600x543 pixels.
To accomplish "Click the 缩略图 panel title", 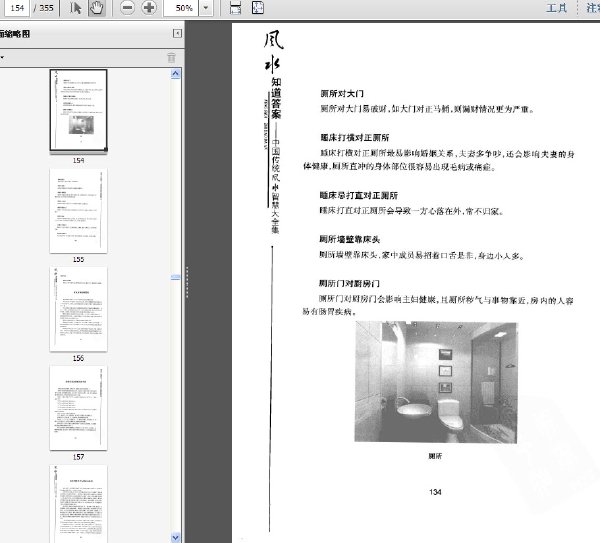I will (15, 34).
